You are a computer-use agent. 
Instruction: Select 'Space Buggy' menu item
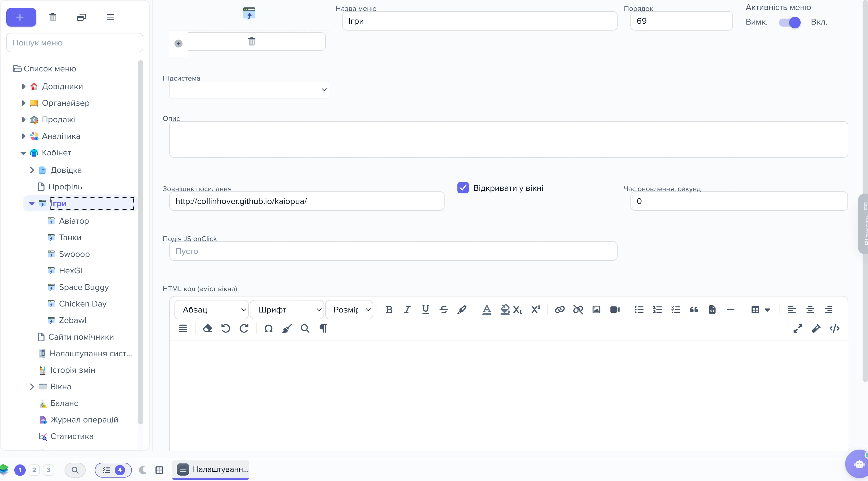(x=84, y=287)
